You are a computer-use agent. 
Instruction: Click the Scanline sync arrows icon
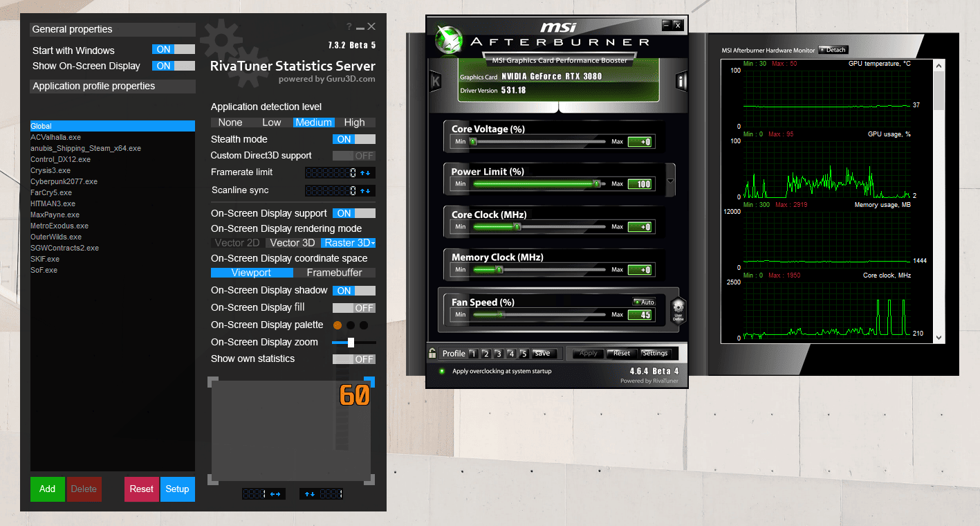pyautogui.click(x=366, y=190)
